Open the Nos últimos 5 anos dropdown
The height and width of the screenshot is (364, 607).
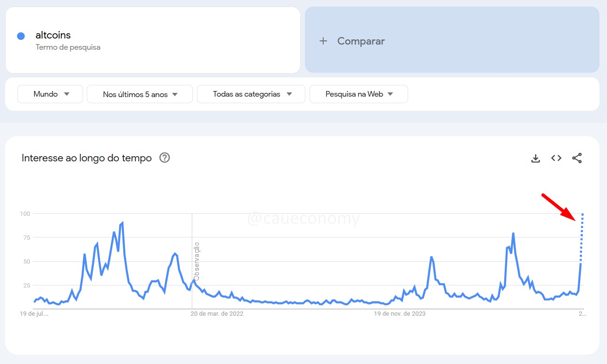pyautogui.click(x=140, y=94)
